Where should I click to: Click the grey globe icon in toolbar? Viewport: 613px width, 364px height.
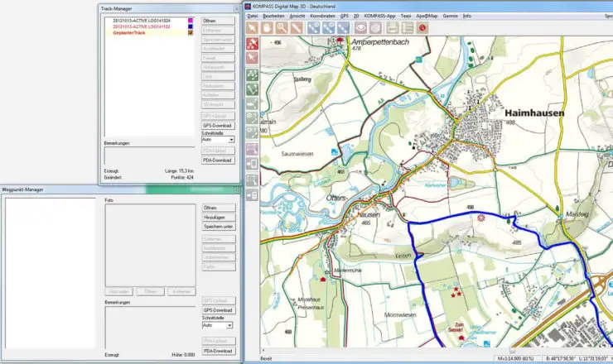(x=375, y=28)
